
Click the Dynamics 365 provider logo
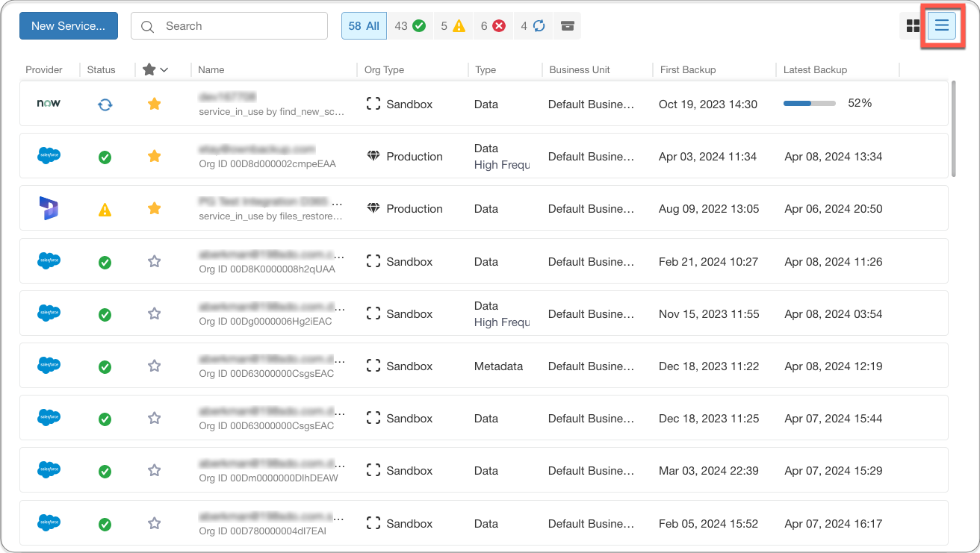[x=49, y=209]
